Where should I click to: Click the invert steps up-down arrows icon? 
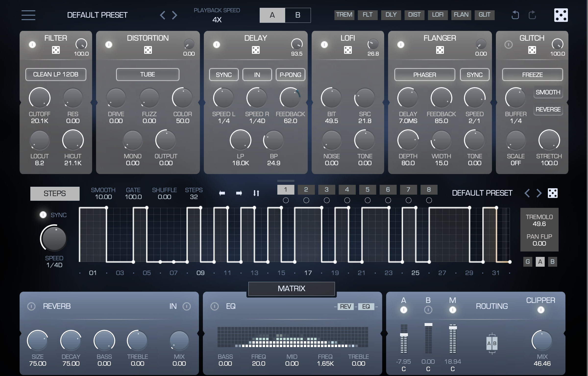256,193
